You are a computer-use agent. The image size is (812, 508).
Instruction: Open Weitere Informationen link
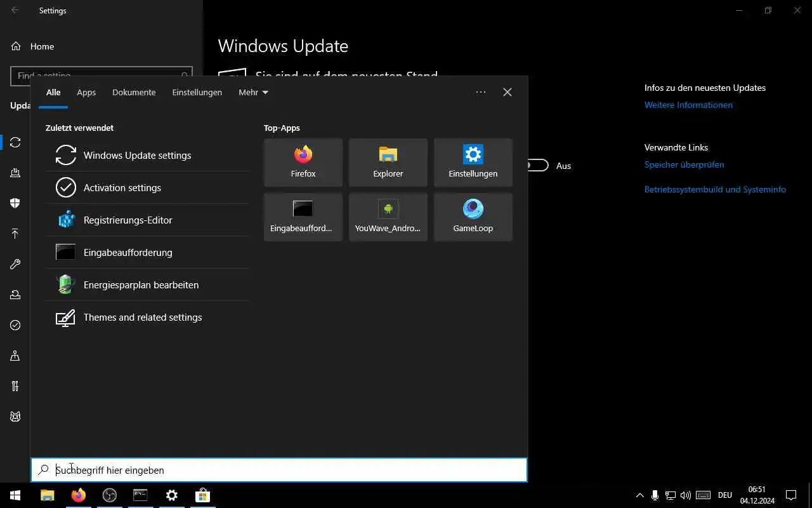pyautogui.click(x=688, y=105)
